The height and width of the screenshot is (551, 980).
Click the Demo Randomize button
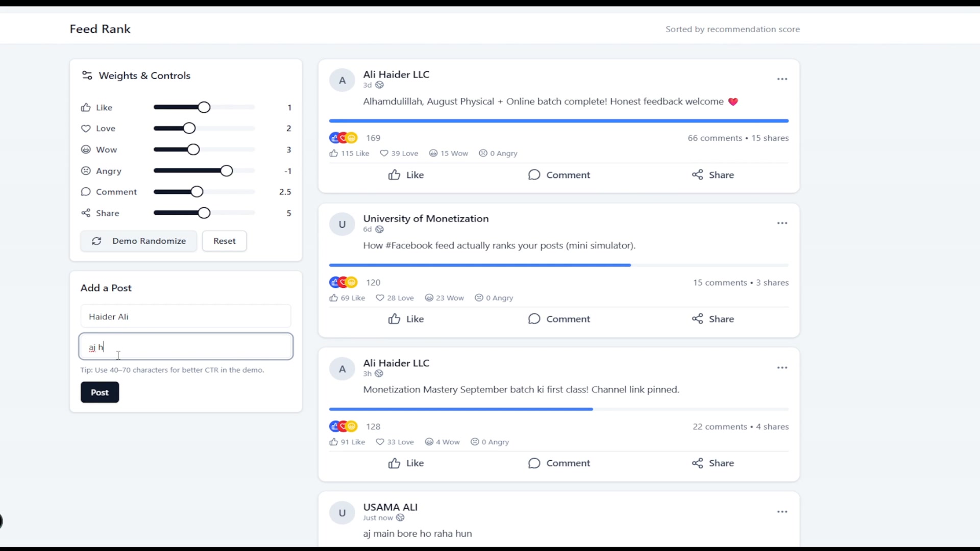(x=138, y=241)
